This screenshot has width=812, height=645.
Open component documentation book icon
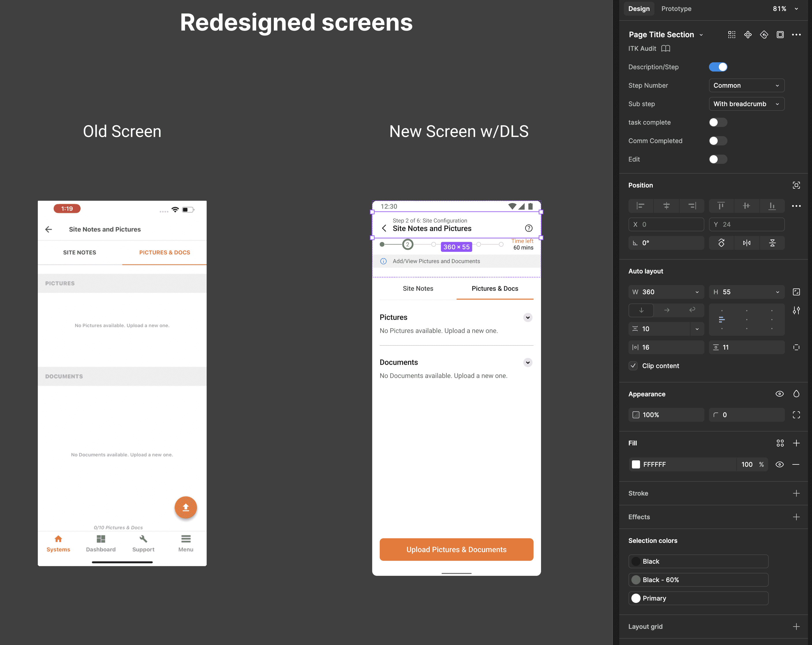(x=665, y=48)
